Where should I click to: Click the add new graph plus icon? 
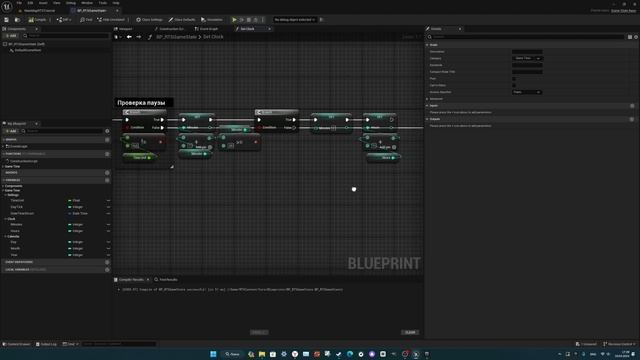coord(107,140)
